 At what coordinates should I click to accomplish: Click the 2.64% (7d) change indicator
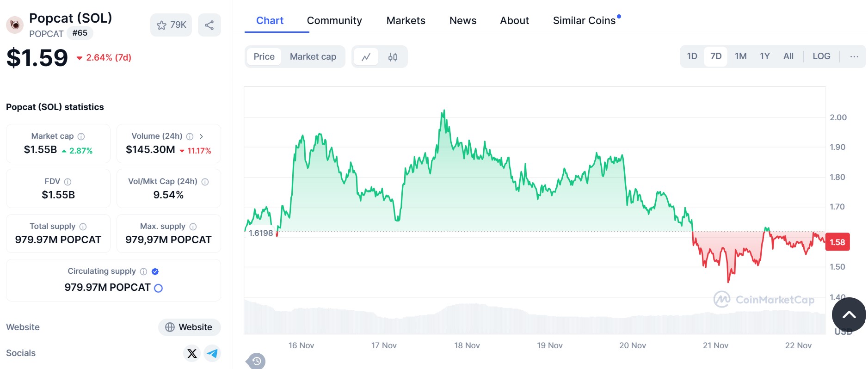(104, 58)
